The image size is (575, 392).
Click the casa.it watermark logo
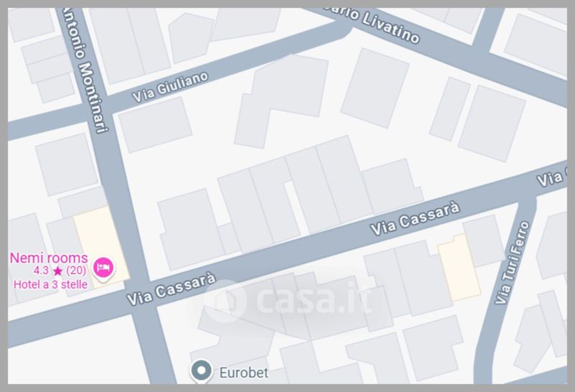[287, 300]
